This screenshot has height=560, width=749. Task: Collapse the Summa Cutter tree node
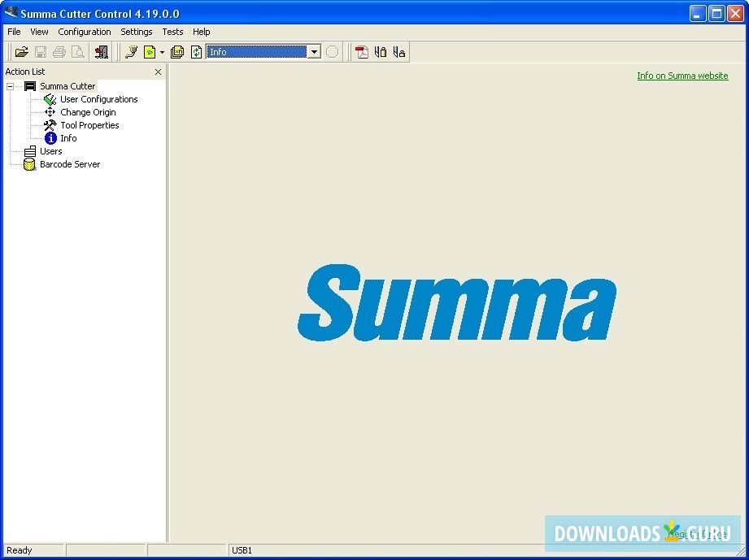(x=10, y=86)
